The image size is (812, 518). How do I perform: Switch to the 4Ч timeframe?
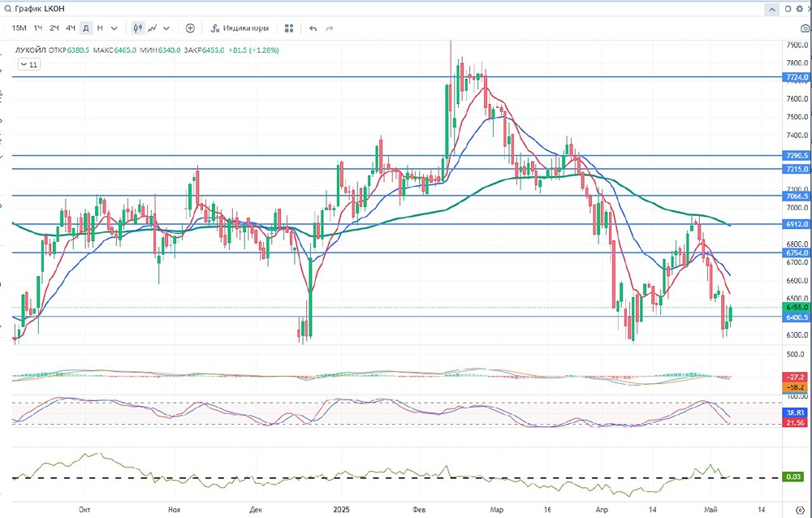pyautogui.click(x=71, y=28)
